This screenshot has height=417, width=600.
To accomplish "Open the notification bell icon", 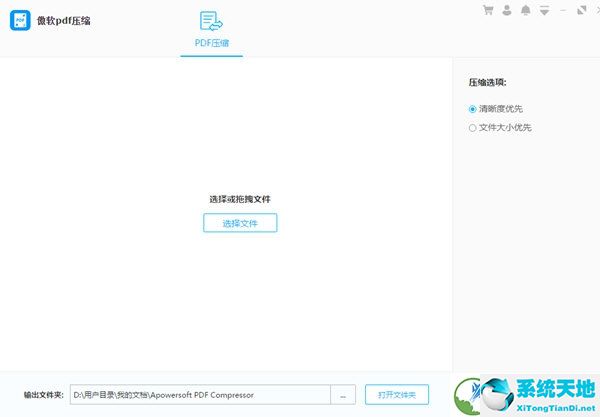I will pos(526,10).
